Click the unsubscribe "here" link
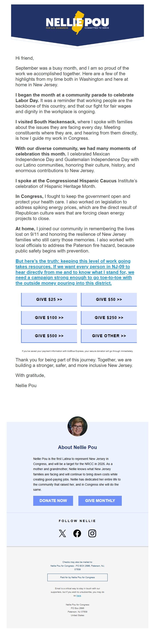Image resolution: width=155 pixels, height=644 pixels. (79, 595)
